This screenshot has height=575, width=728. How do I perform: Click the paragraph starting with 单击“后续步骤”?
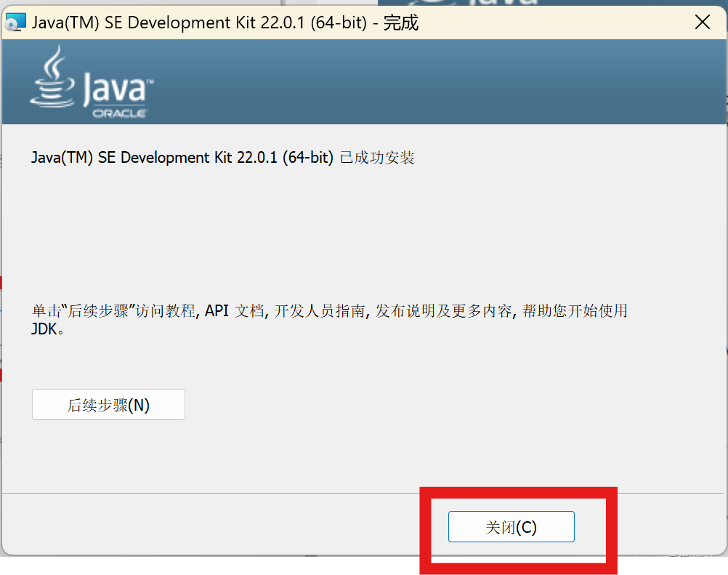pos(329,320)
